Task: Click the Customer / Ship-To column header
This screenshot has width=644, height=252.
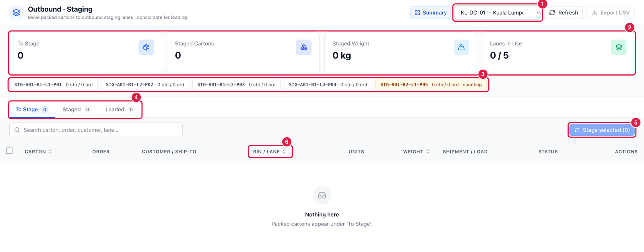Action: (169, 152)
